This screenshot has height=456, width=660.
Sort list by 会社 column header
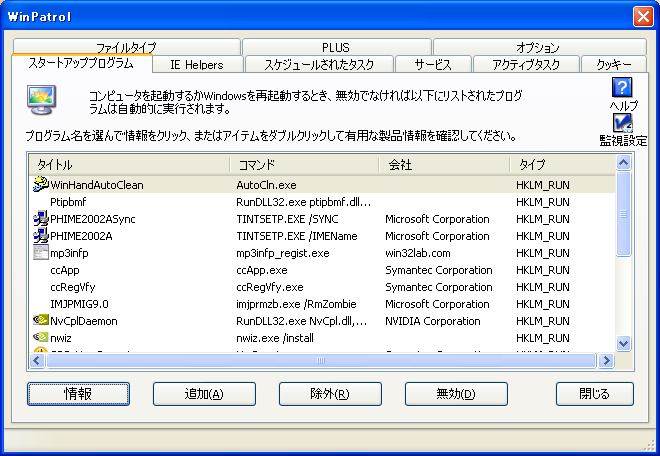click(x=444, y=164)
